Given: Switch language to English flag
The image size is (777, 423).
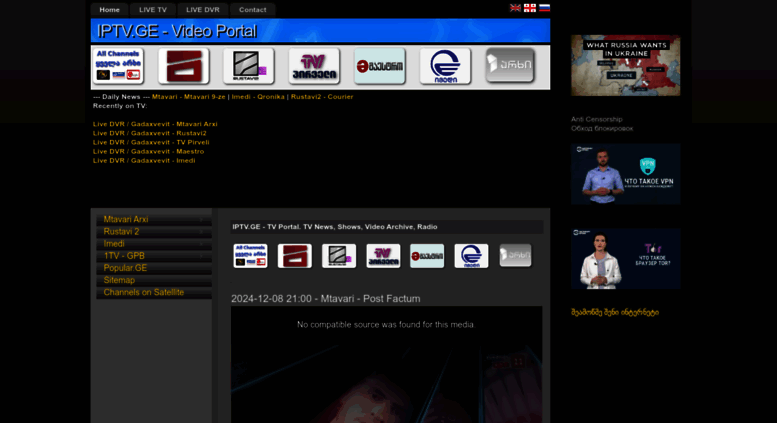Looking at the screenshot, I should (515, 7).
